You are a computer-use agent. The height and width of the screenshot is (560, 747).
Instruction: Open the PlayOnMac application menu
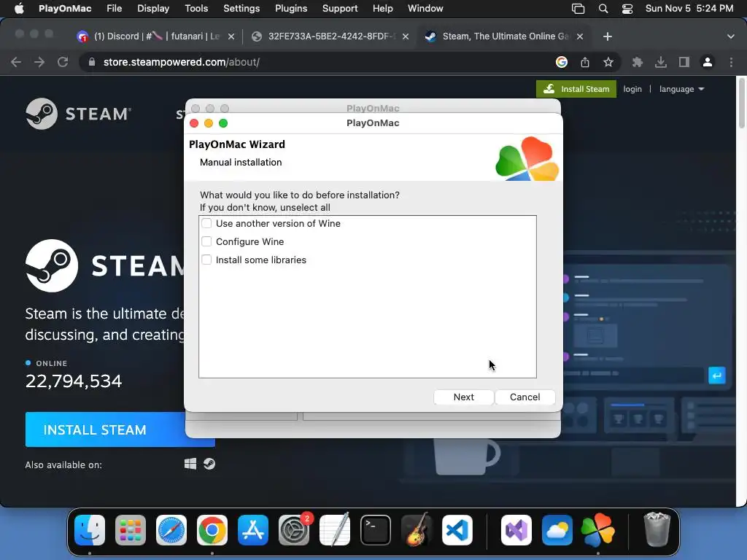click(x=65, y=9)
